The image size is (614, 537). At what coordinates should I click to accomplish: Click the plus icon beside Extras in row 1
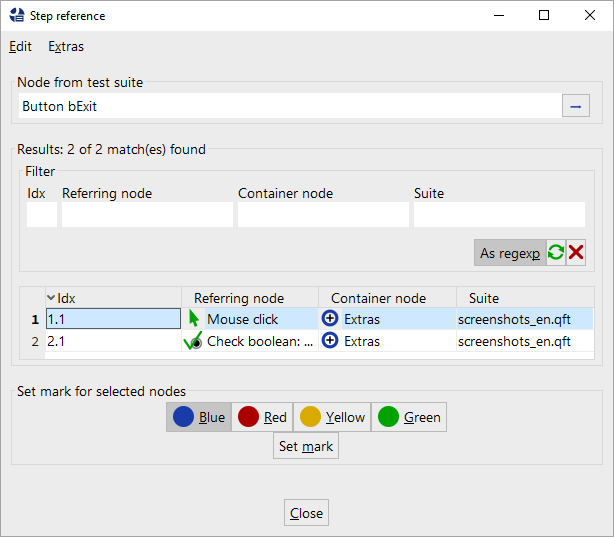pyautogui.click(x=330, y=318)
